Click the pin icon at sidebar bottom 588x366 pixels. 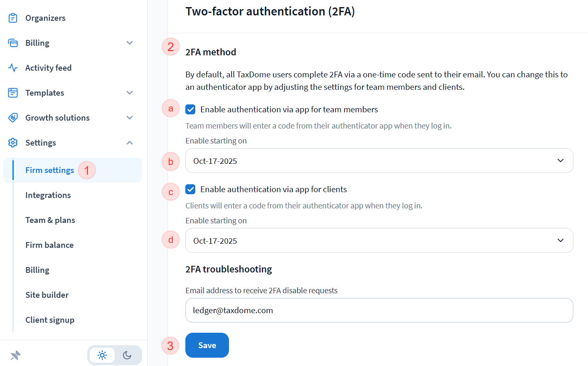(15, 355)
